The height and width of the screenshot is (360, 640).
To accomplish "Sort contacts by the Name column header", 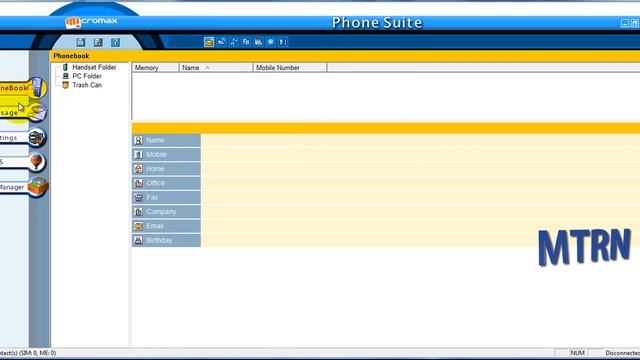I will tap(216, 67).
